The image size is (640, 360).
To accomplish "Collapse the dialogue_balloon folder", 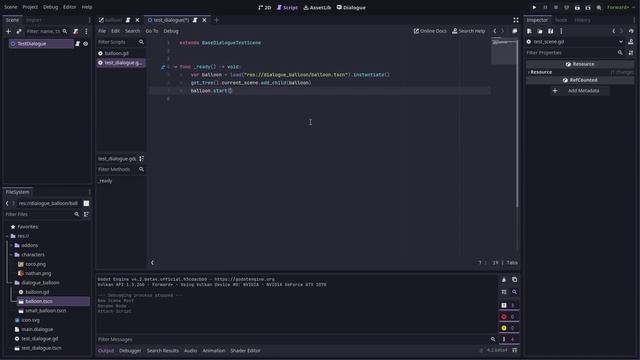I will [11, 282].
